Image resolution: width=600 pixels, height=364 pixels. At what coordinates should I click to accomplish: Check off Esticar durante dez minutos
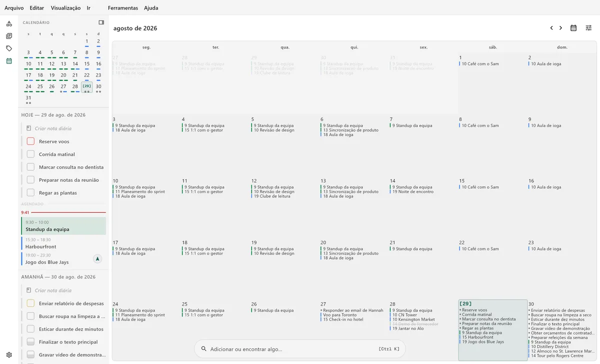(30, 329)
